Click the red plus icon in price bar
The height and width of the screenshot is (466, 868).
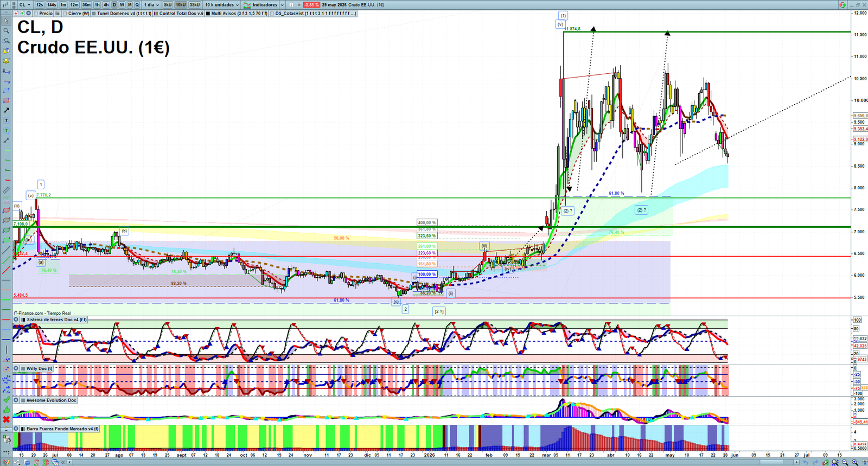16,13
